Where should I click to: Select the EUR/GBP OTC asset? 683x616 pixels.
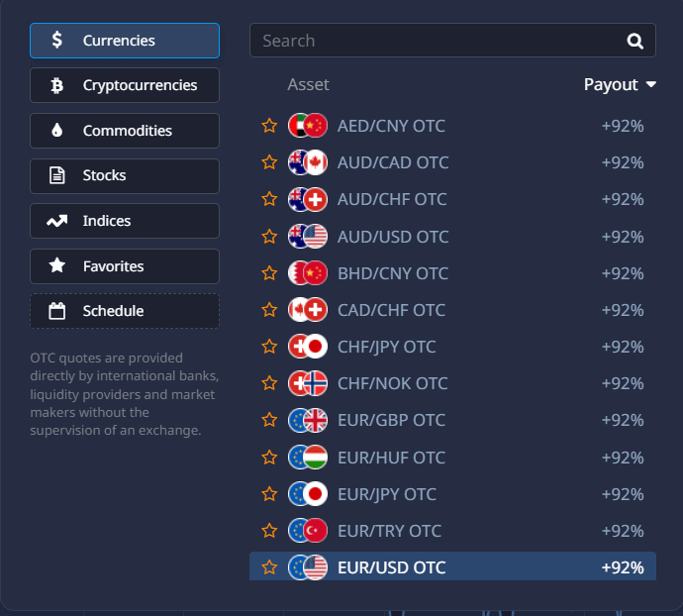click(x=391, y=420)
